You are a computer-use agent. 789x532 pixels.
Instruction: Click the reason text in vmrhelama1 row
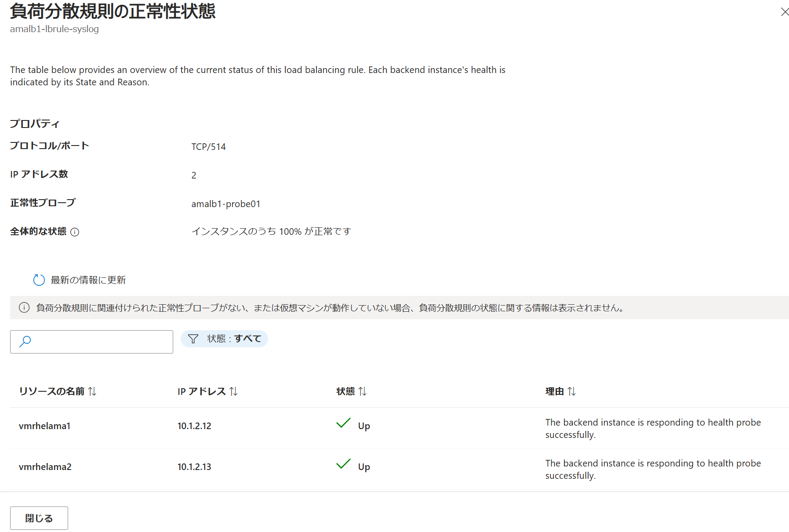point(653,429)
